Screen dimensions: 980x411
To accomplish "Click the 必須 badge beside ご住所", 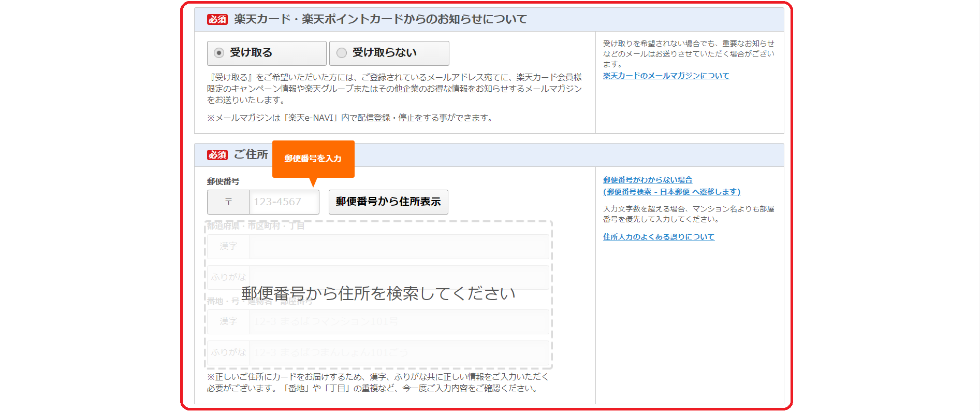I will [x=217, y=154].
